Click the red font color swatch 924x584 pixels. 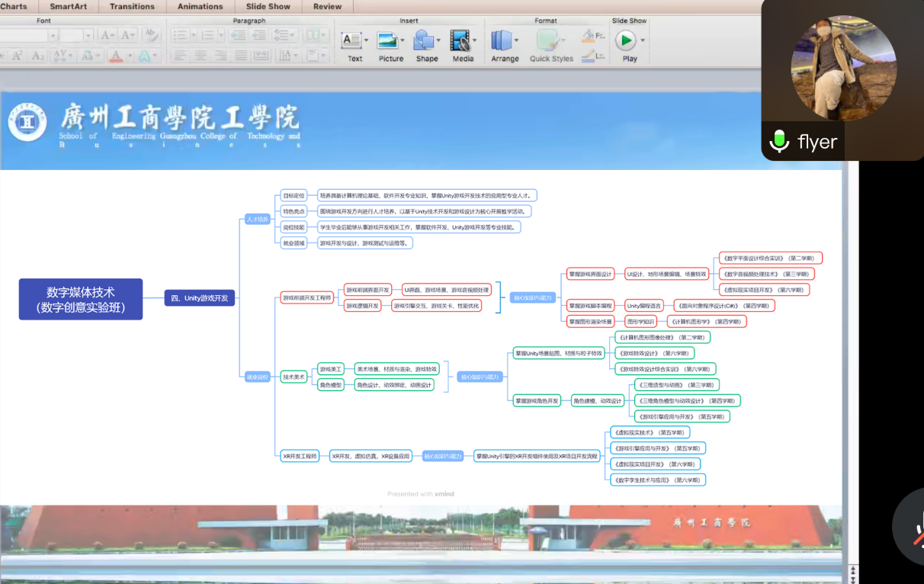pos(115,56)
